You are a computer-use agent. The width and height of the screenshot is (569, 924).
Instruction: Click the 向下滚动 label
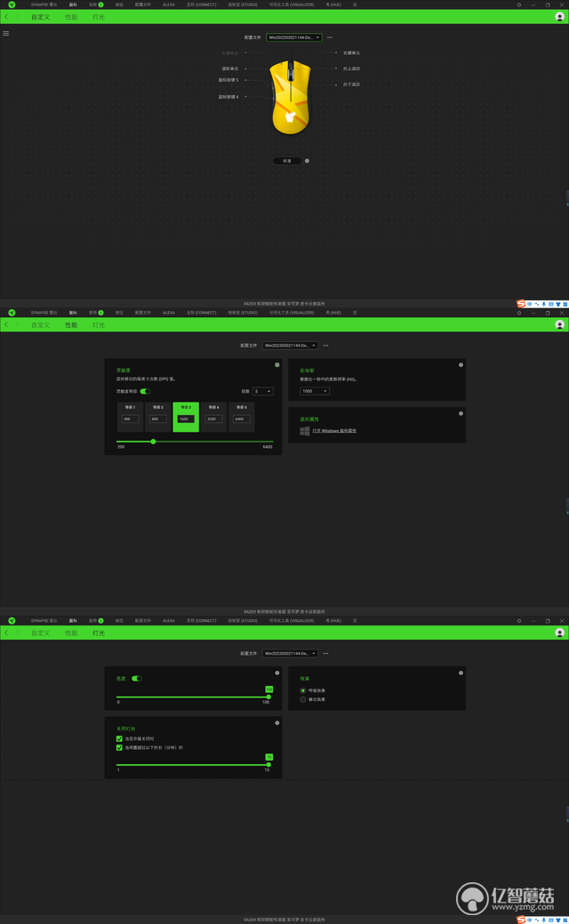pos(351,85)
